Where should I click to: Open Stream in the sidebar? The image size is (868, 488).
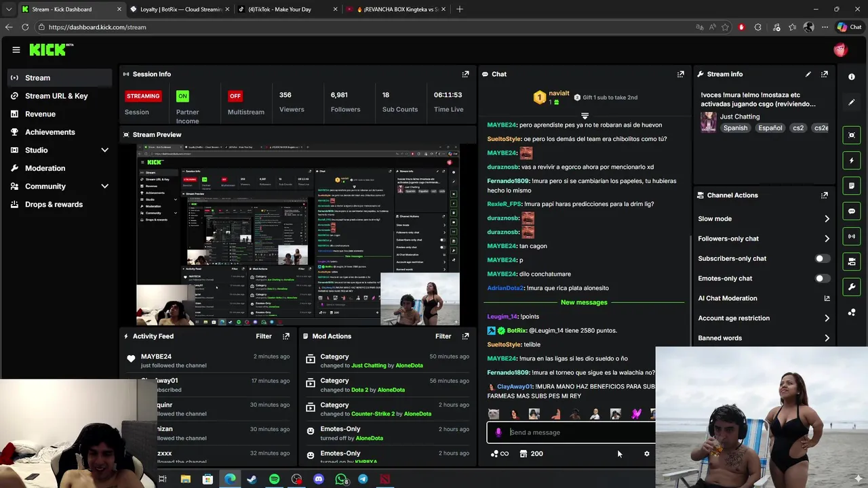[x=60, y=78]
